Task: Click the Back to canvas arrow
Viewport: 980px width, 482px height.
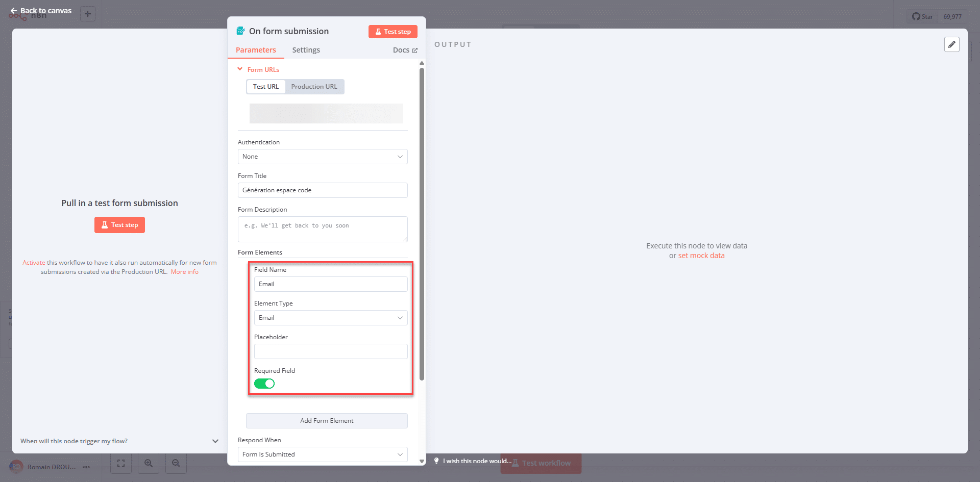Action: 14,11
